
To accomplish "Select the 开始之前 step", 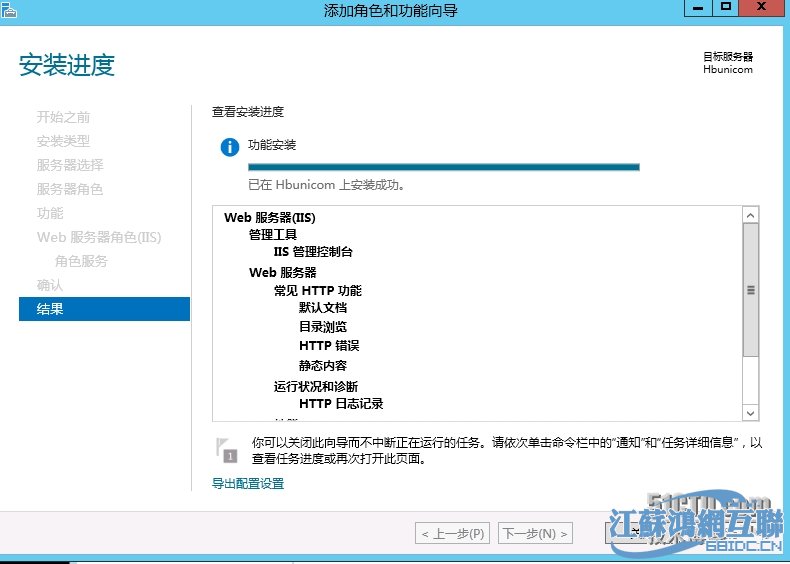I will 63,117.
